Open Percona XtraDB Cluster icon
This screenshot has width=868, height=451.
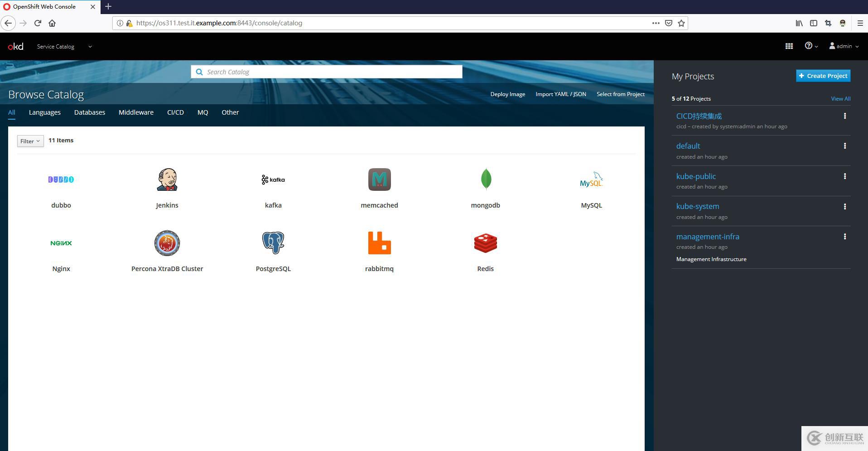[167, 243]
